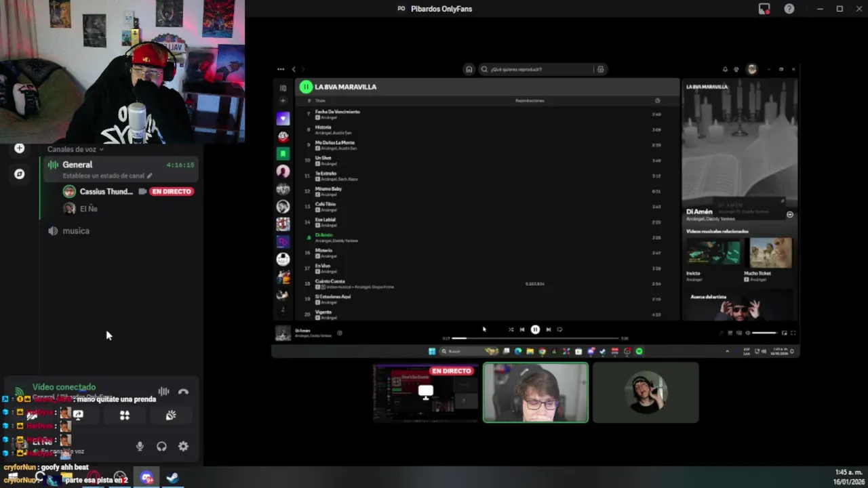Toggle Discord noise suppression waveform icon
Screen dimensions: 868x488
pyautogui.click(x=163, y=392)
